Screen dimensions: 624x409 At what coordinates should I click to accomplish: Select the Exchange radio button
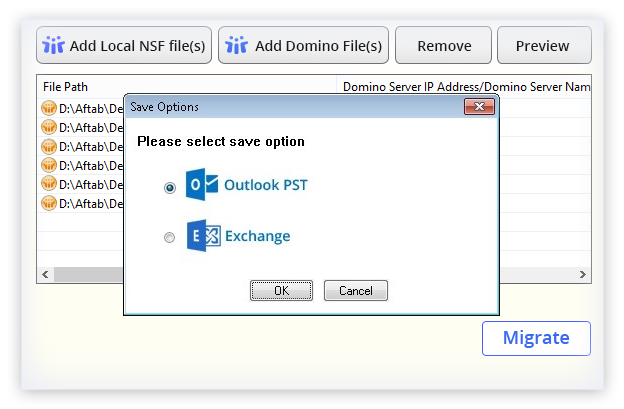click(170, 238)
